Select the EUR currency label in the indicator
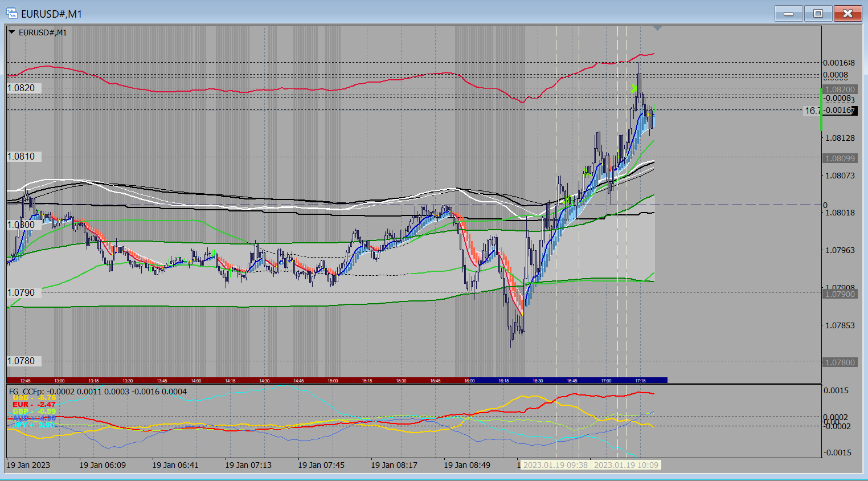This screenshot has width=868, height=481. pos(21,405)
